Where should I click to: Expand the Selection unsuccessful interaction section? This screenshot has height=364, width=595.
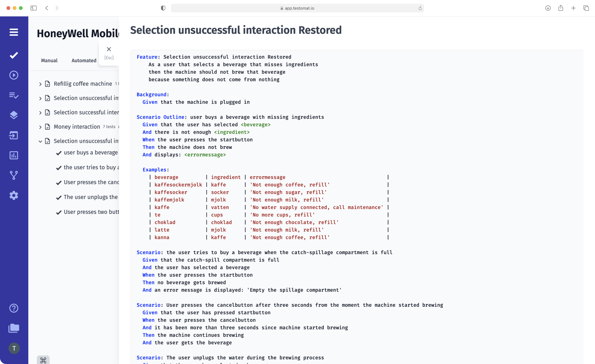pyautogui.click(x=40, y=98)
